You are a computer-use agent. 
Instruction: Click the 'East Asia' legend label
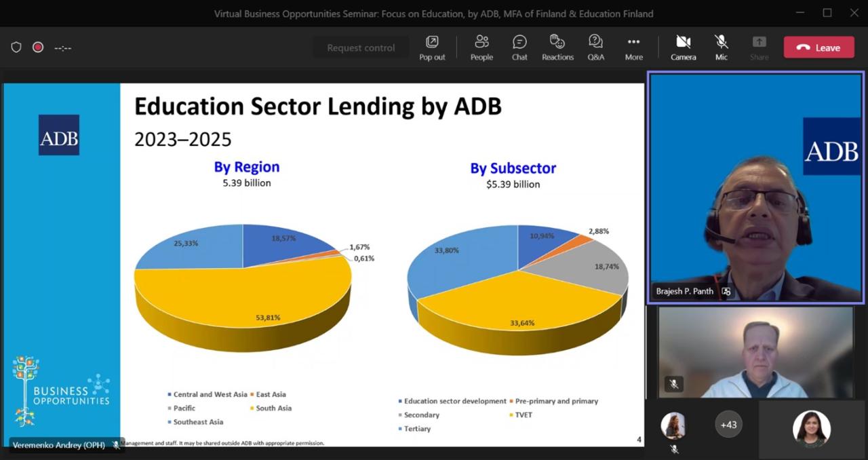271,394
